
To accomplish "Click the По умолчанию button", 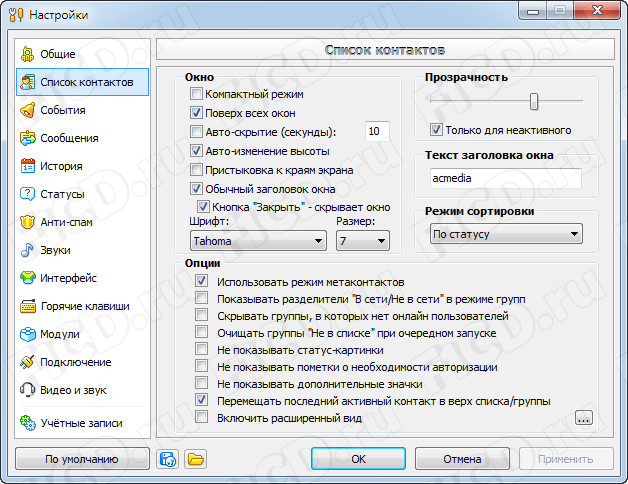I will pyautogui.click(x=82, y=459).
